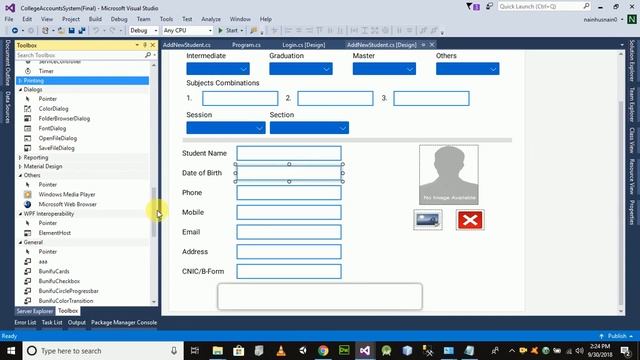Open the Build menu
Viewport: 640px width, 360px height.
coord(95,19)
